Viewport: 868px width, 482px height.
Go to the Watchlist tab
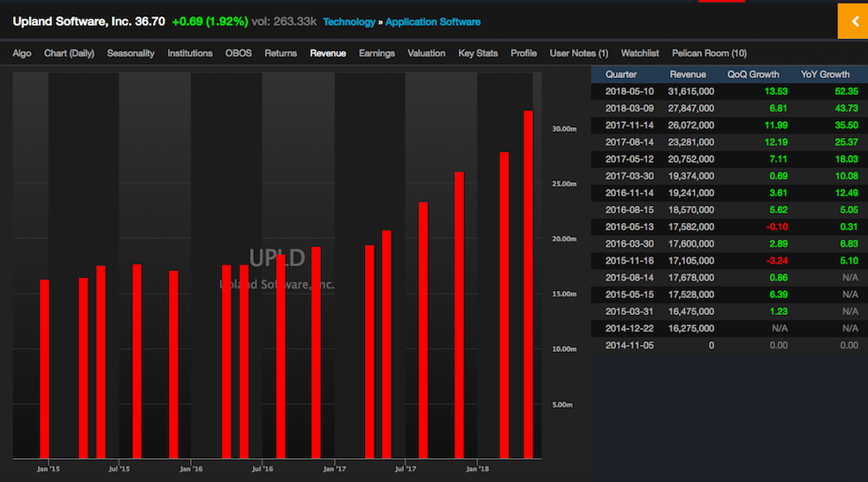click(x=640, y=53)
